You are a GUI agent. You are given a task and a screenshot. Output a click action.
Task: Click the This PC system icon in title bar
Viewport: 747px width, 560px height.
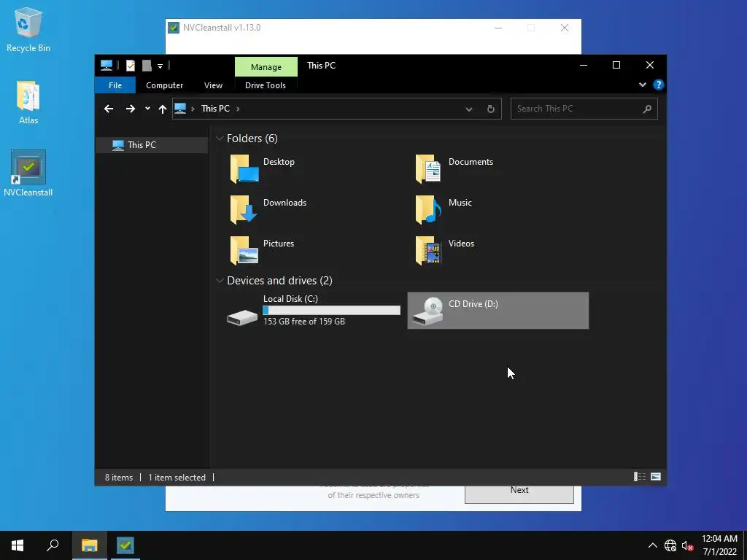(x=107, y=66)
